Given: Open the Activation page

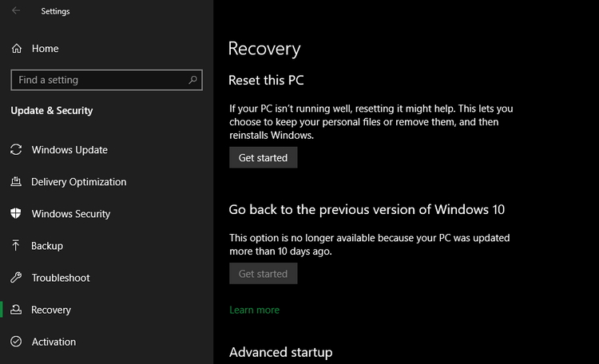Looking at the screenshot, I should point(54,342).
